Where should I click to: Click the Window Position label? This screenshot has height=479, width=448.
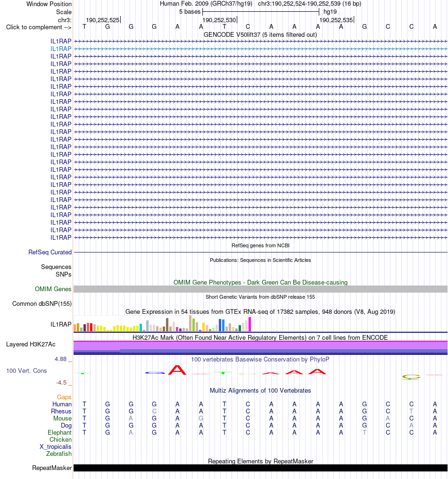pos(49,4)
